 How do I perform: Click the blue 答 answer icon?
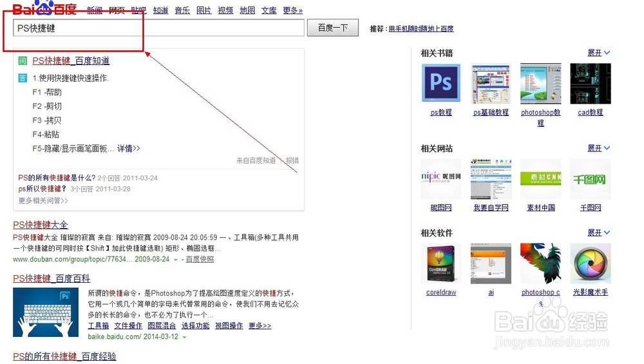(x=23, y=78)
